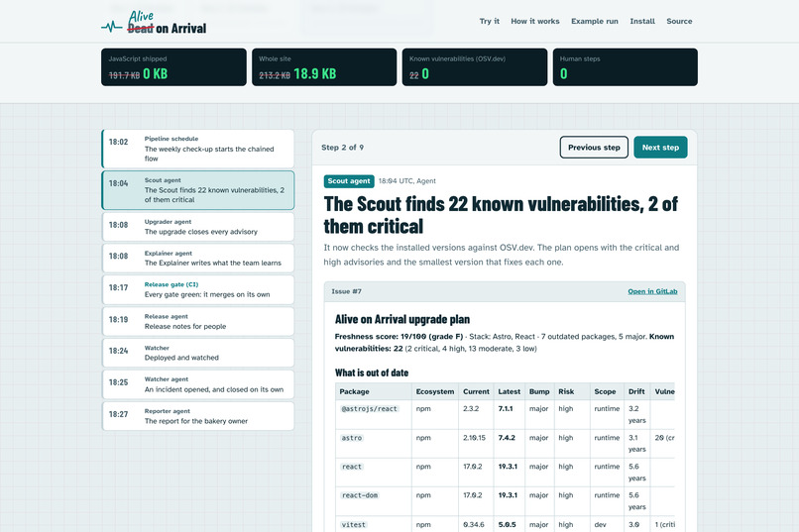The width and height of the screenshot is (799, 532).
Task: Click the Issue #7 header label
Action: (347, 291)
